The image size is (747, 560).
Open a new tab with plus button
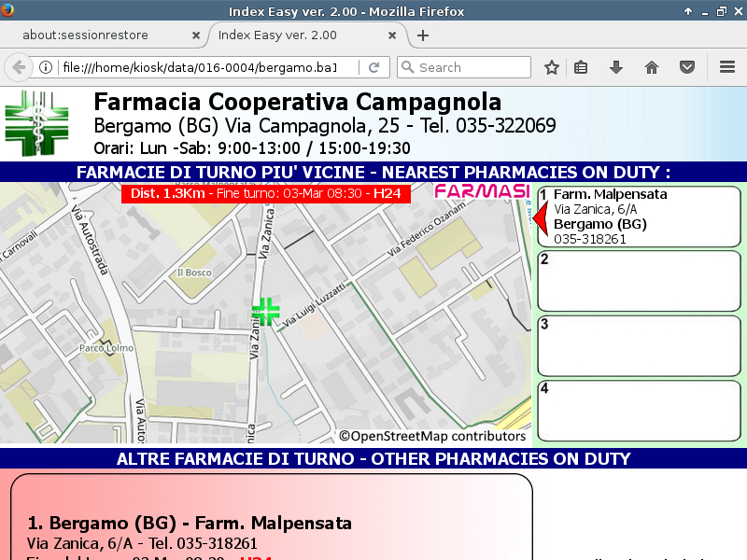[x=423, y=35]
